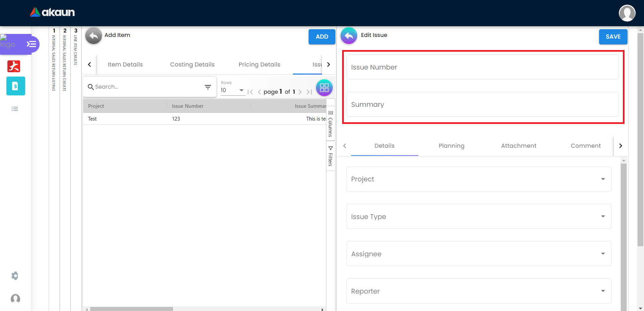Click the grid view toggle button

324,88
